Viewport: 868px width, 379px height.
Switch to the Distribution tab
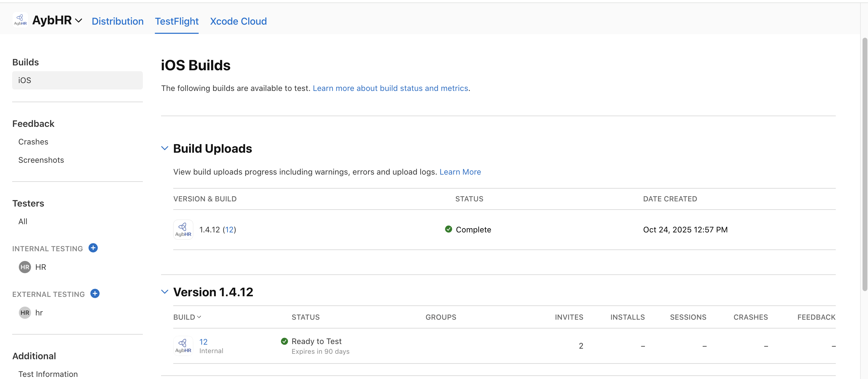(117, 21)
